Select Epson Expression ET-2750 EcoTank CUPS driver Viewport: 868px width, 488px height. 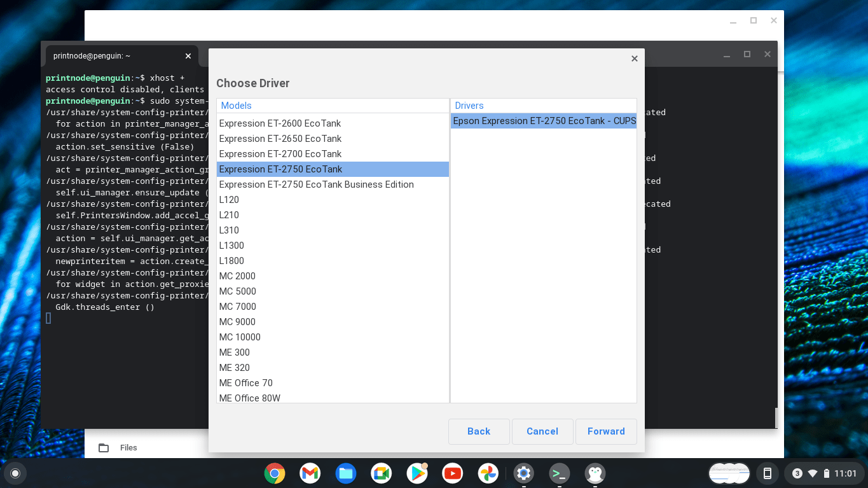tap(544, 121)
